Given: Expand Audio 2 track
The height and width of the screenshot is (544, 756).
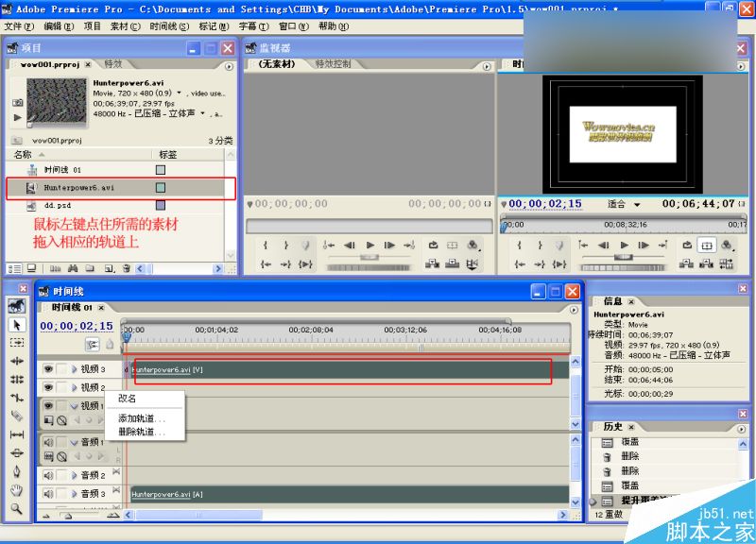Looking at the screenshot, I should (75, 475).
